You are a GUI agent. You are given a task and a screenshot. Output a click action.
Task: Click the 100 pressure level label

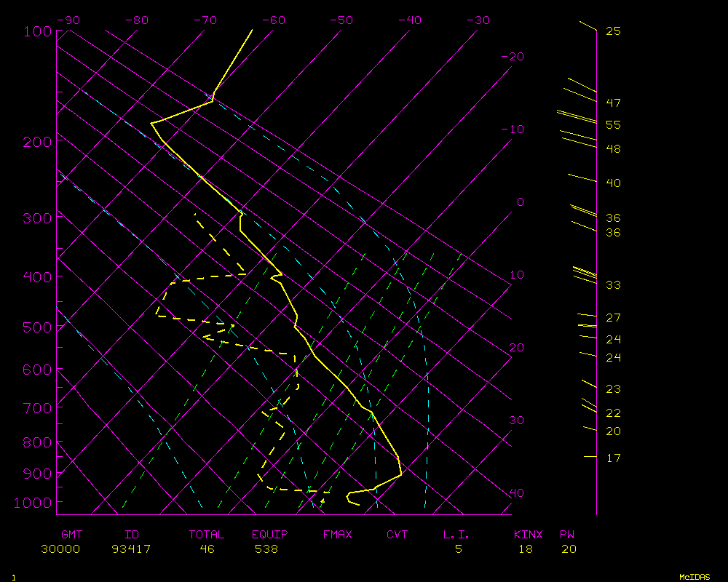click(36, 31)
